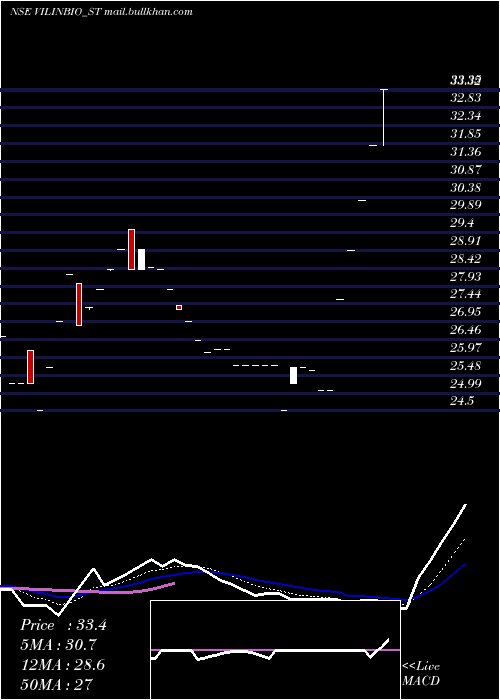Click inside the MACD inset chart box
Image resolution: width=500 pixels, height=700 pixels.
(x=275, y=650)
